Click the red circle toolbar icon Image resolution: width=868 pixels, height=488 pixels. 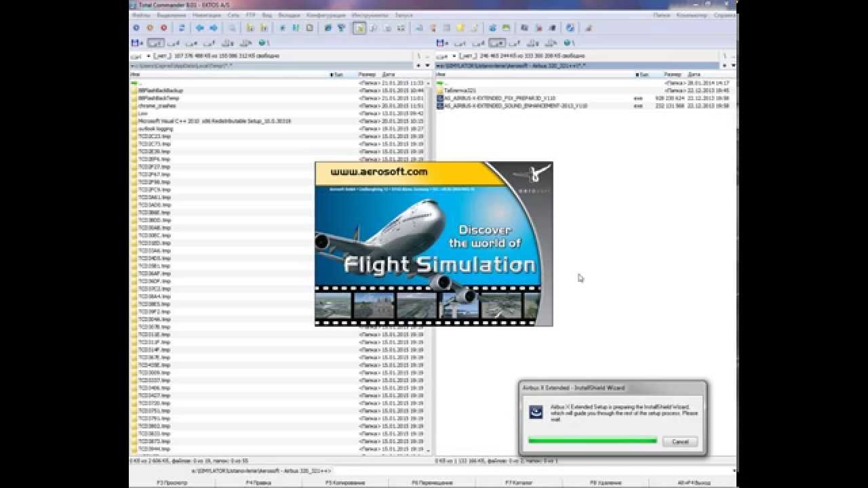[163, 28]
